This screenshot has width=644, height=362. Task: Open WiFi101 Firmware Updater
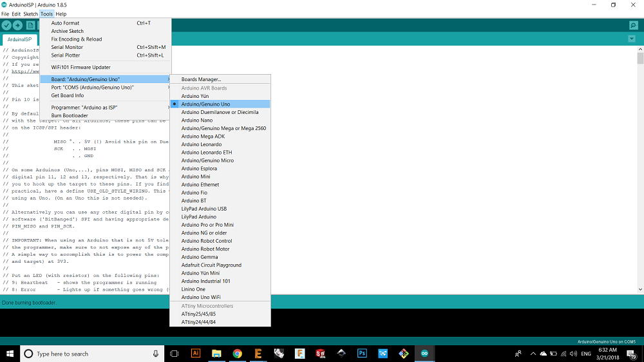tap(106, 68)
